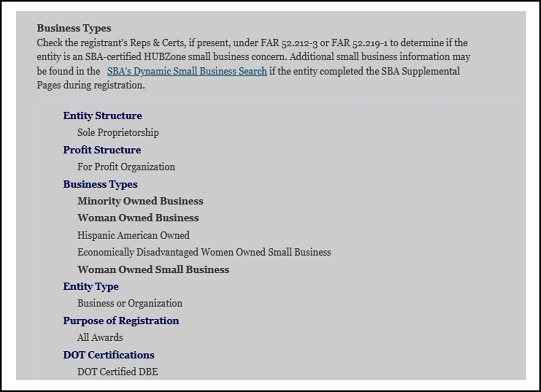Select Minority Owned Business entry
Screen dimensions: 541x392
click(x=140, y=201)
